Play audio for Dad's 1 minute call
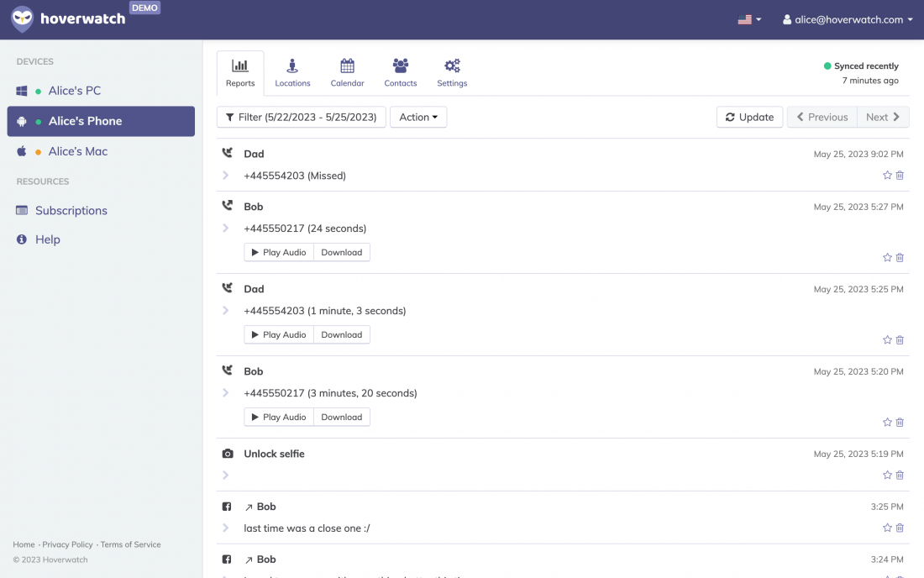 (x=279, y=334)
